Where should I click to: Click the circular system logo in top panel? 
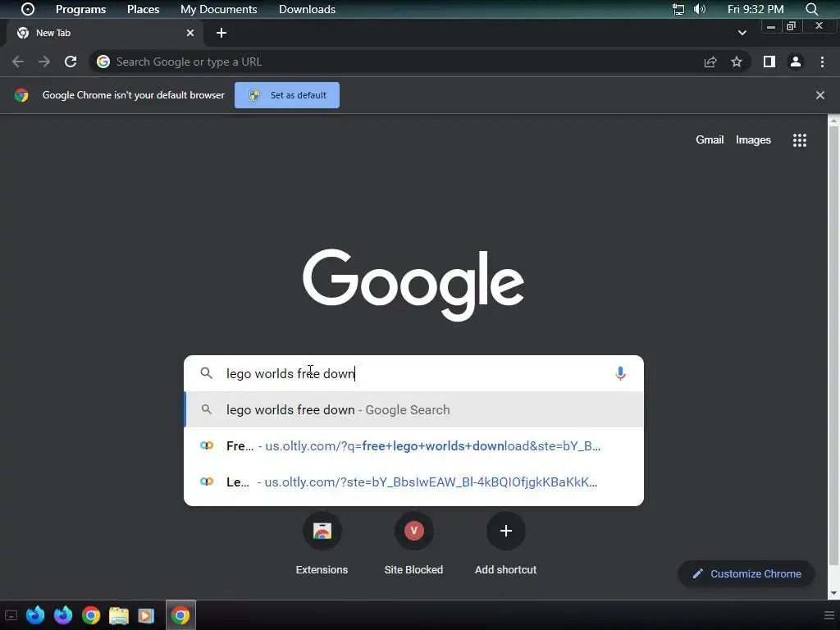coord(28,9)
